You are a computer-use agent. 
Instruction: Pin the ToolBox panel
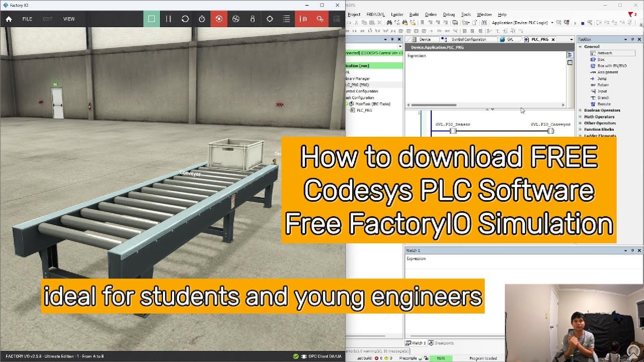(x=632, y=39)
